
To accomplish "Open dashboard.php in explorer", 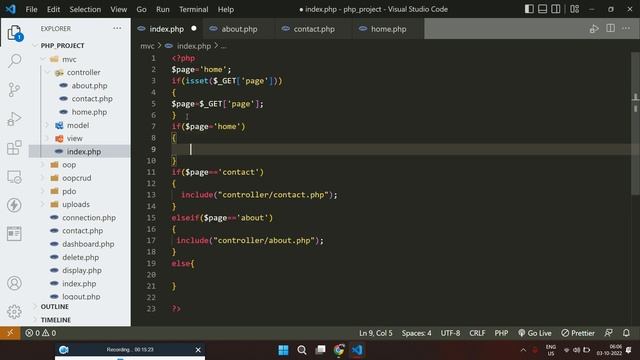I will [x=88, y=244].
